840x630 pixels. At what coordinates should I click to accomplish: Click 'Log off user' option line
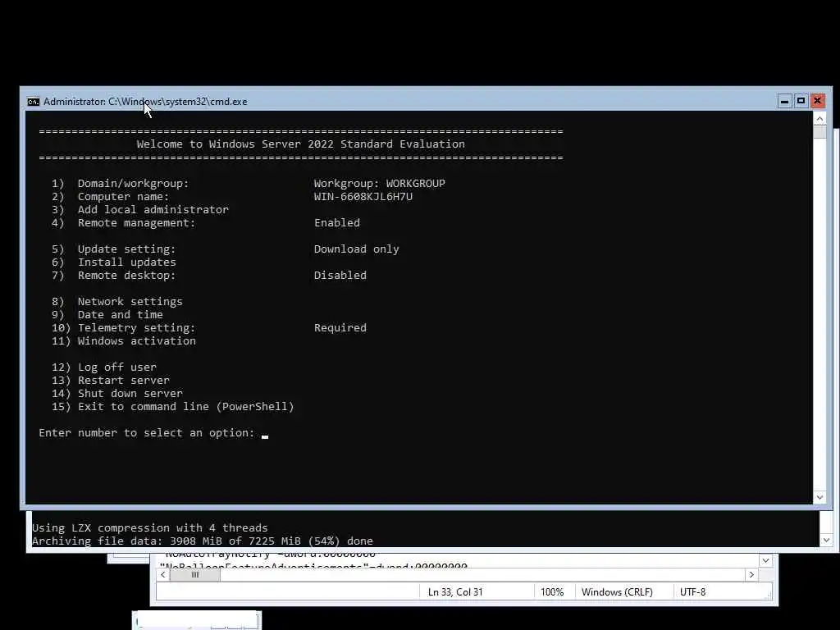104,367
